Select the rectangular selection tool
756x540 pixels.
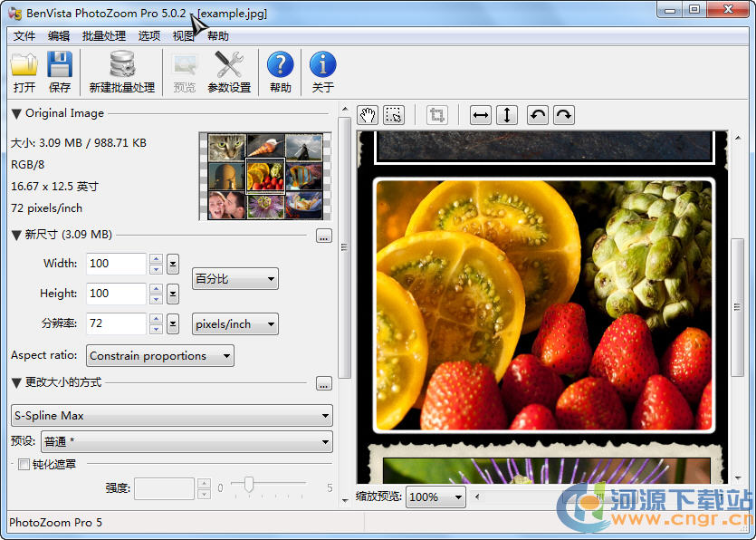coord(394,115)
